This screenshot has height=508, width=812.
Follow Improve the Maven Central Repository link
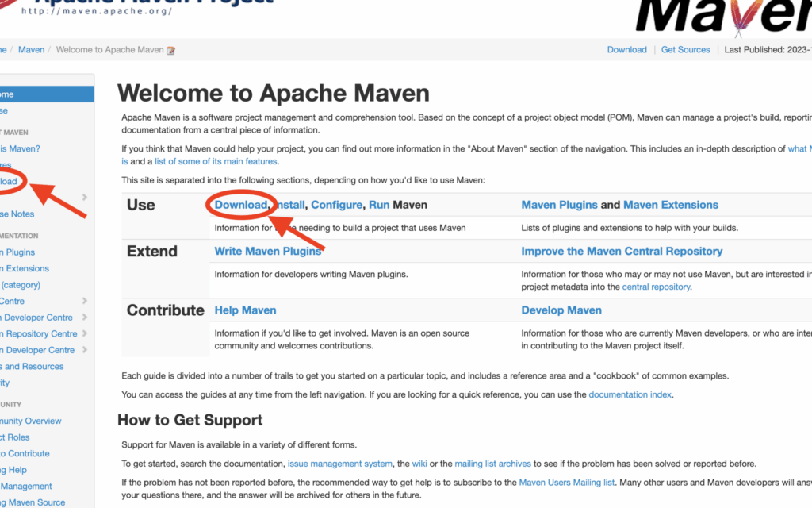(622, 251)
